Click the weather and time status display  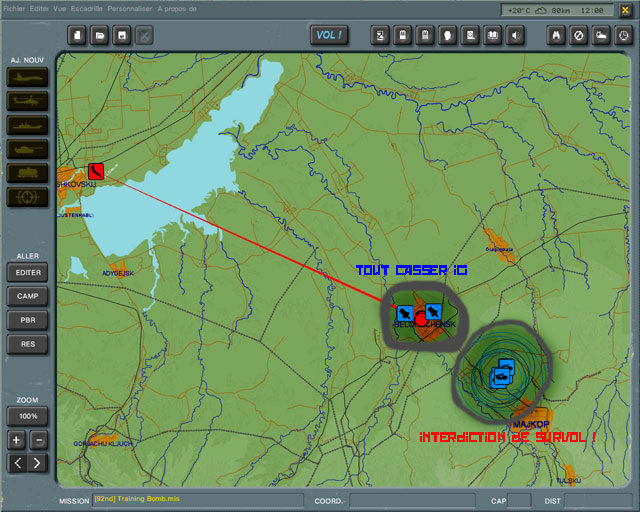(557, 10)
